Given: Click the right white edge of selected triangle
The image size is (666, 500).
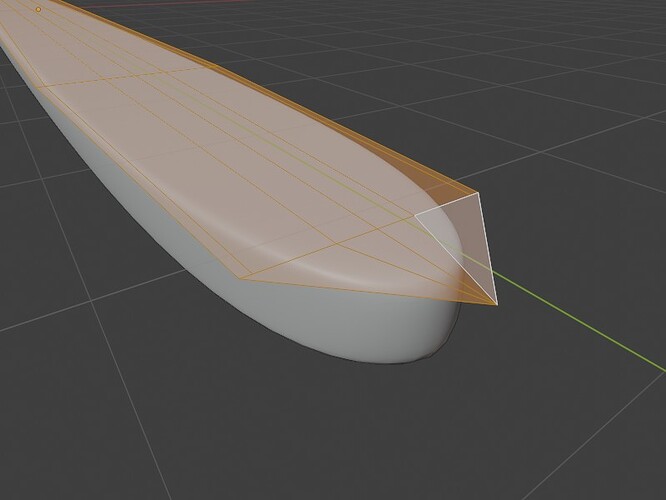Looking at the screenshot, I should [x=488, y=249].
